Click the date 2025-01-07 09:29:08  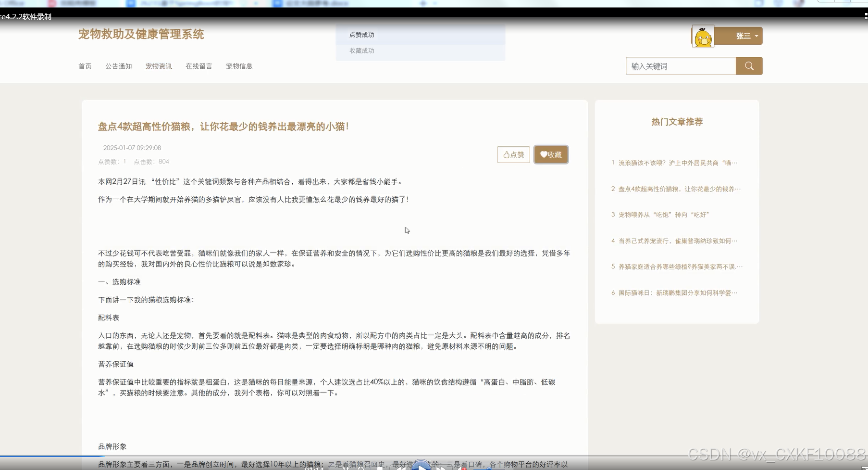tap(132, 148)
